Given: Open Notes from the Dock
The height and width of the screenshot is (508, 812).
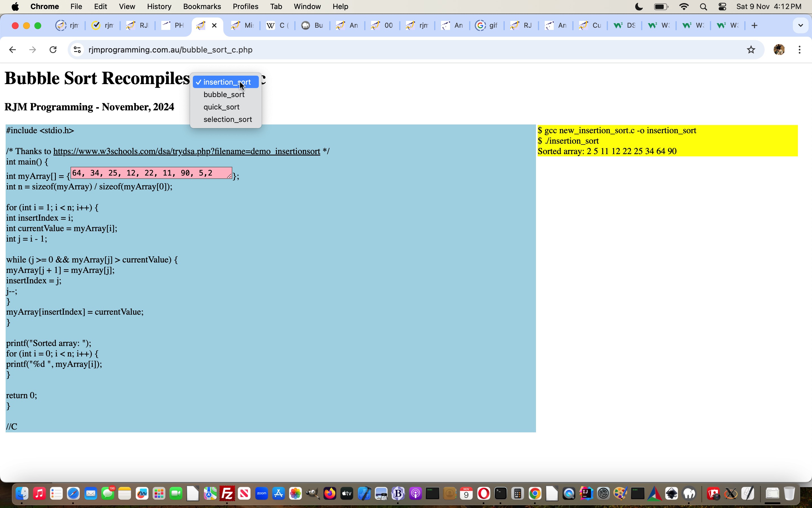Looking at the screenshot, I should tap(125, 494).
